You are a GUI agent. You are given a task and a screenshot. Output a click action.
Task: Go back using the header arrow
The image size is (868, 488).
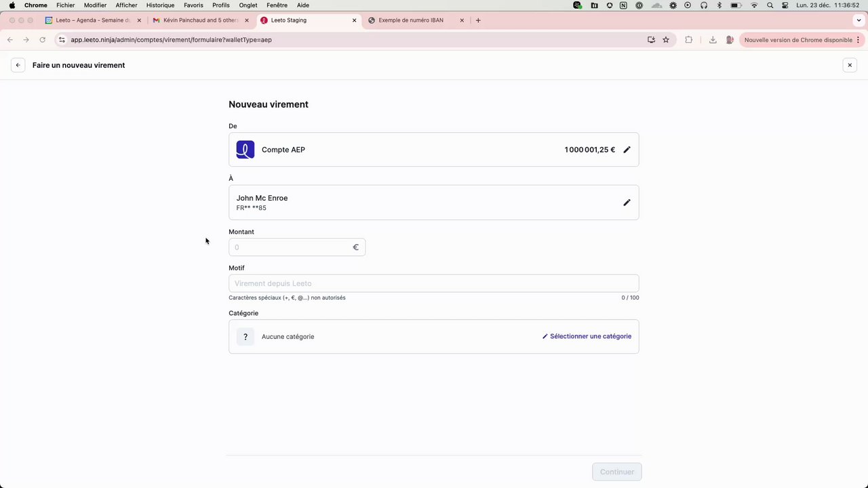tap(18, 65)
